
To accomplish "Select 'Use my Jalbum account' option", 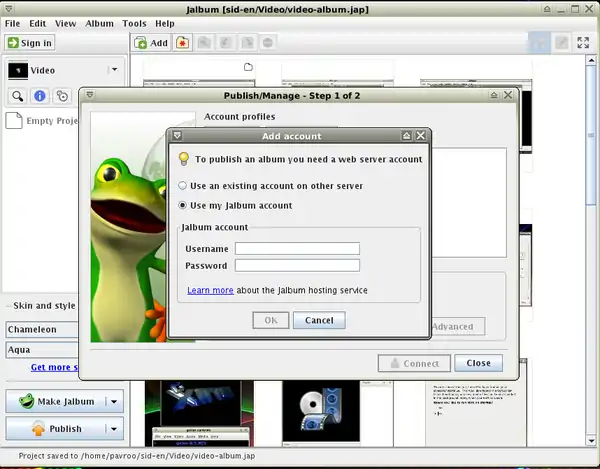I will (x=182, y=206).
